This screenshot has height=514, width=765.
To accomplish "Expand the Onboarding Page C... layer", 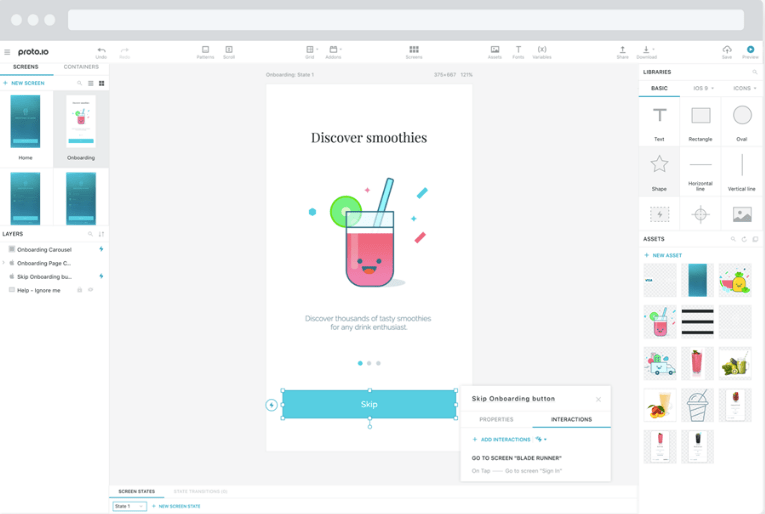I will [x=4, y=263].
